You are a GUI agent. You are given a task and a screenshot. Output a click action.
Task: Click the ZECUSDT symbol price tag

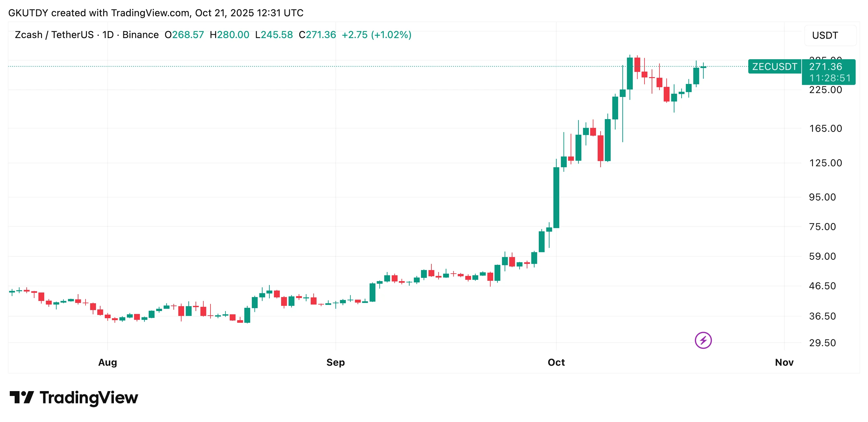click(774, 67)
